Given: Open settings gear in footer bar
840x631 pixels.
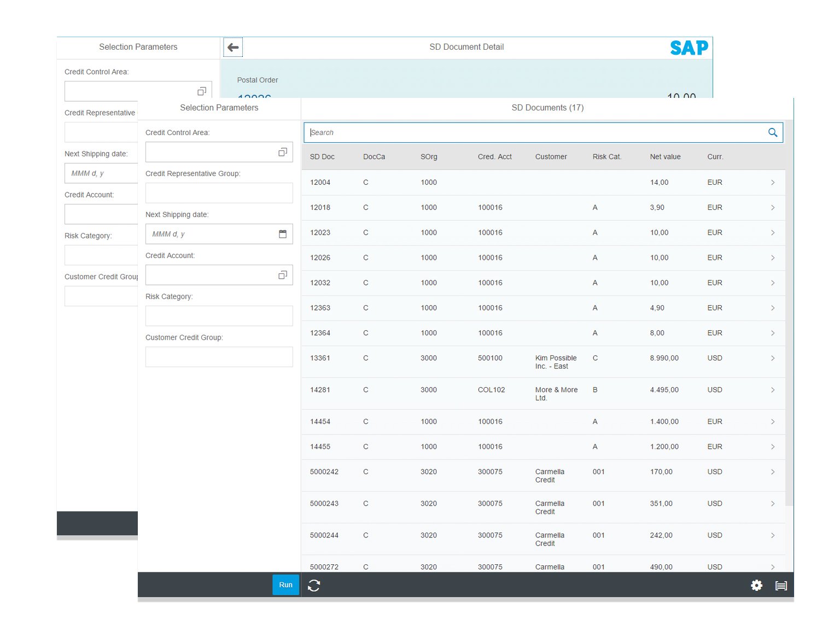Looking at the screenshot, I should click(756, 586).
